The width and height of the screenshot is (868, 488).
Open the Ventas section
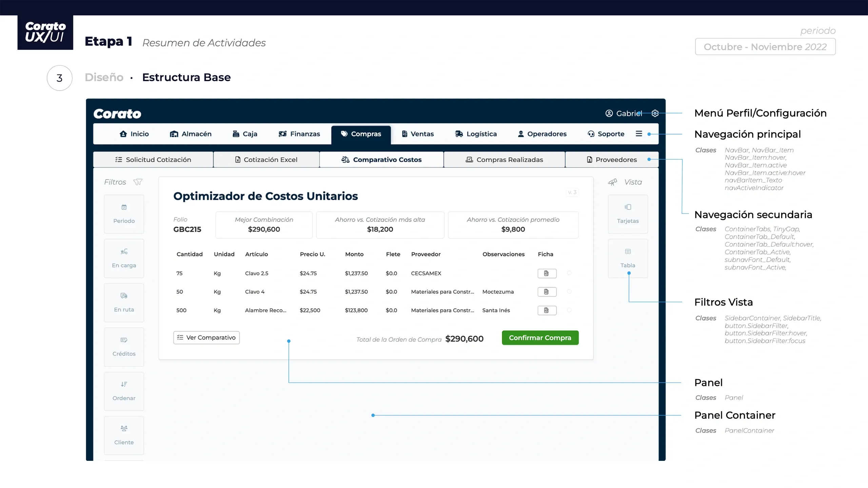tap(418, 134)
